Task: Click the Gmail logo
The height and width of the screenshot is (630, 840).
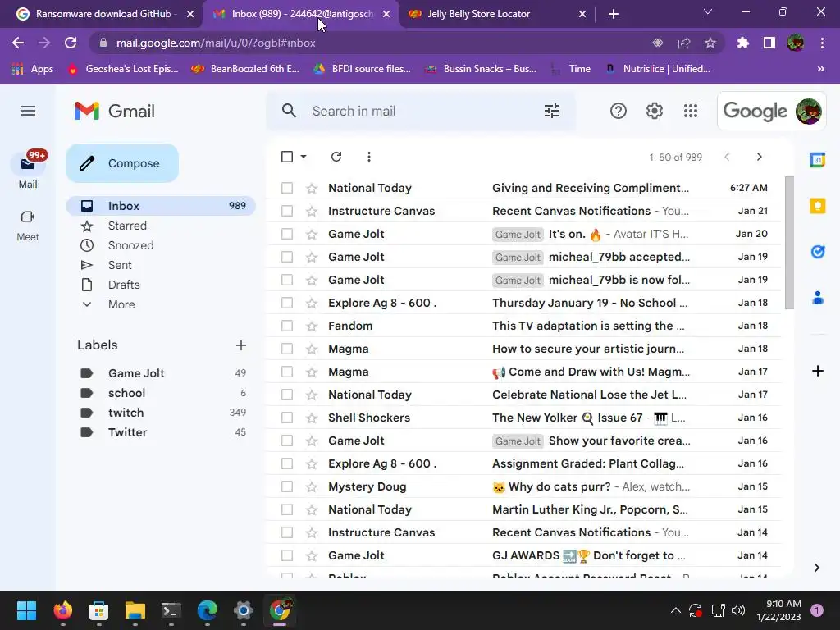Action: 115,111
